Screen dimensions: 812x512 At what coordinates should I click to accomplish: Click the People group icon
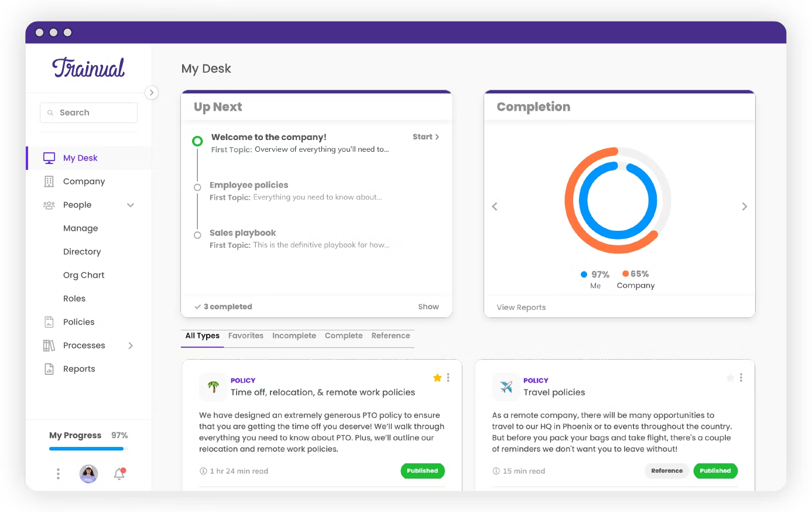coord(49,205)
